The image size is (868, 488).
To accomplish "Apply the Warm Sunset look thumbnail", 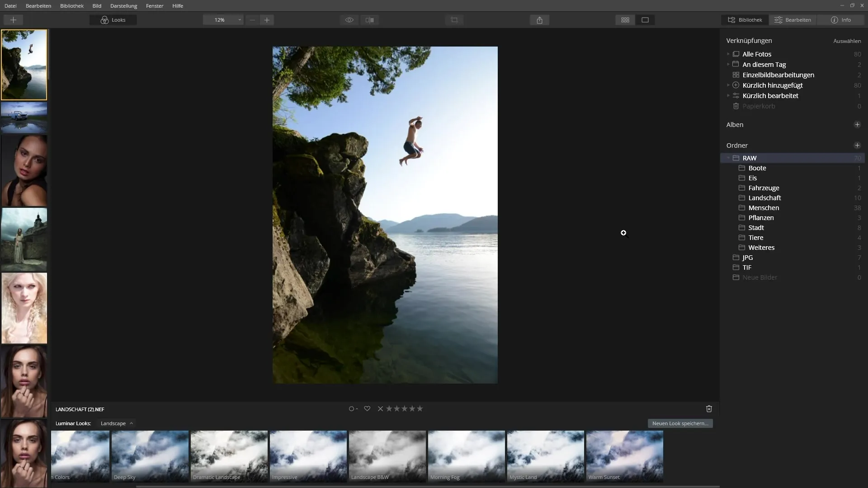I will tap(624, 456).
